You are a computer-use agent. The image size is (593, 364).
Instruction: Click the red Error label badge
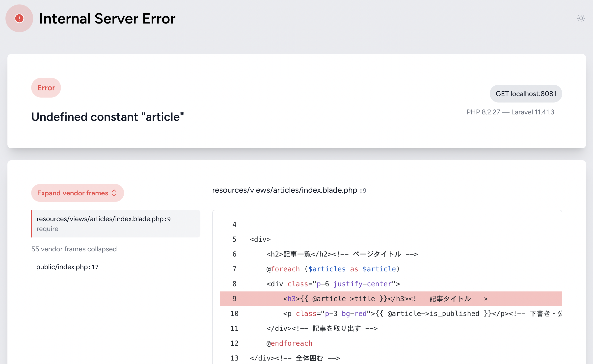(46, 88)
